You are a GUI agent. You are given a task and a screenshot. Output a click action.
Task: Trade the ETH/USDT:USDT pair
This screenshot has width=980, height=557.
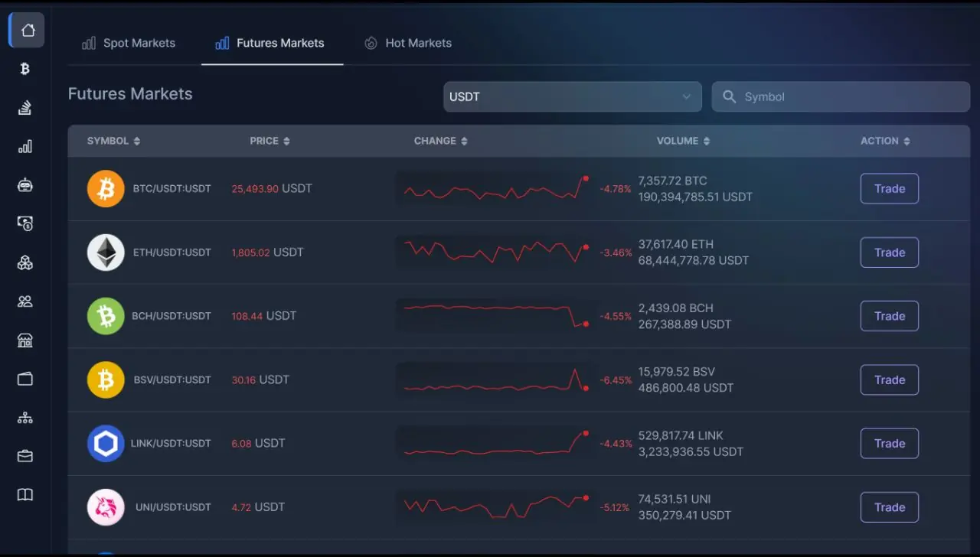(x=890, y=252)
